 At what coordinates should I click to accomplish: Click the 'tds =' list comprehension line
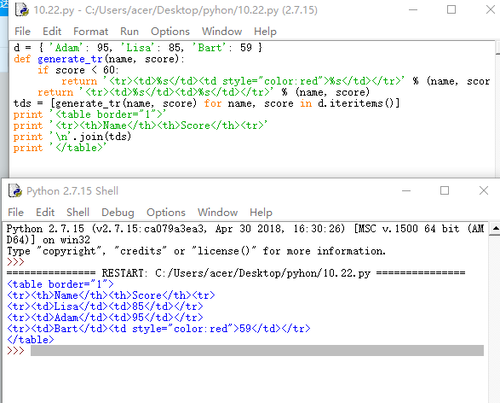click(x=207, y=103)
